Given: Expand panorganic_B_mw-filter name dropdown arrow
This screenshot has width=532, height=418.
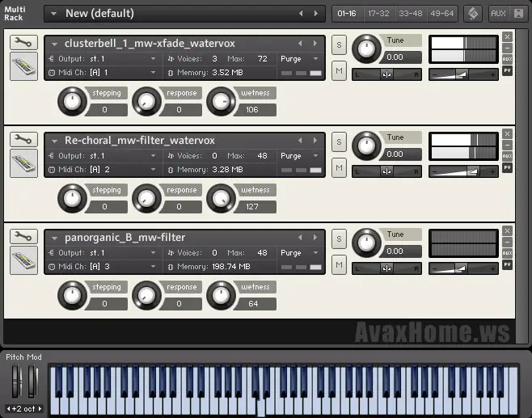Looking at the screenshot, I should click(54, 239).
